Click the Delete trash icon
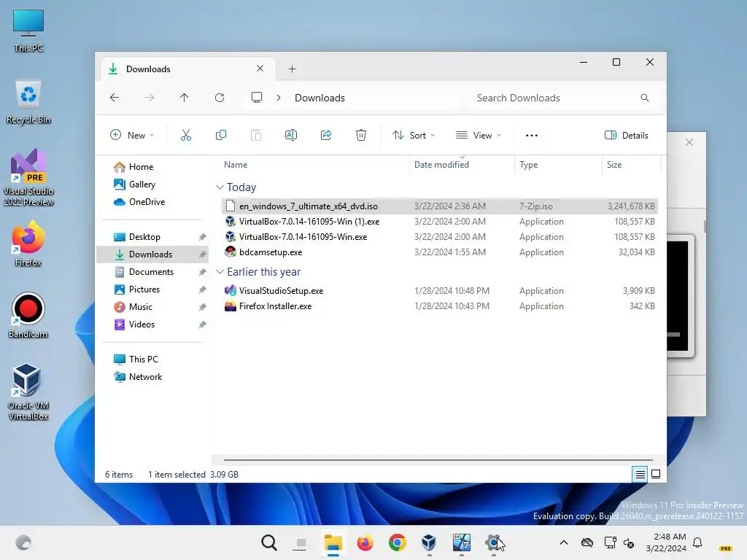Viewport: 747px width, 560px height. [361, 135]
